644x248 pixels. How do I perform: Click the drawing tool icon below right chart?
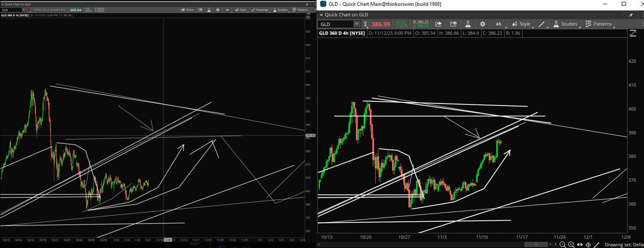[596, 244]
